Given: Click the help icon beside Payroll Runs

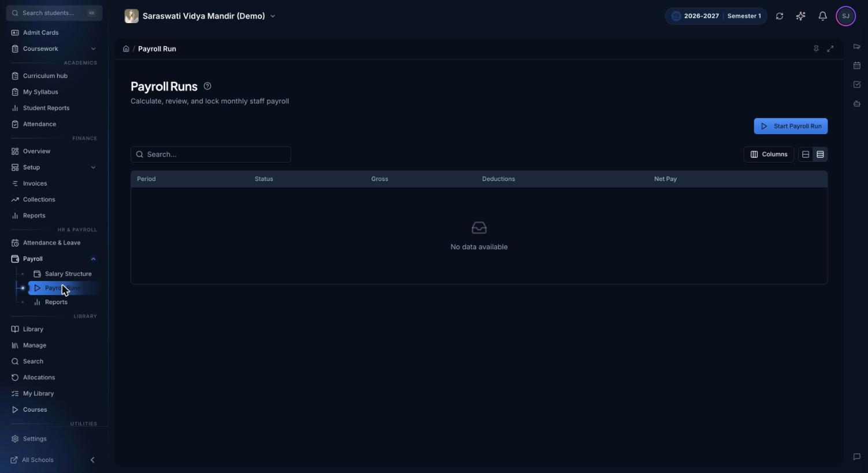Looking at the screenshot, I should 207,86.
